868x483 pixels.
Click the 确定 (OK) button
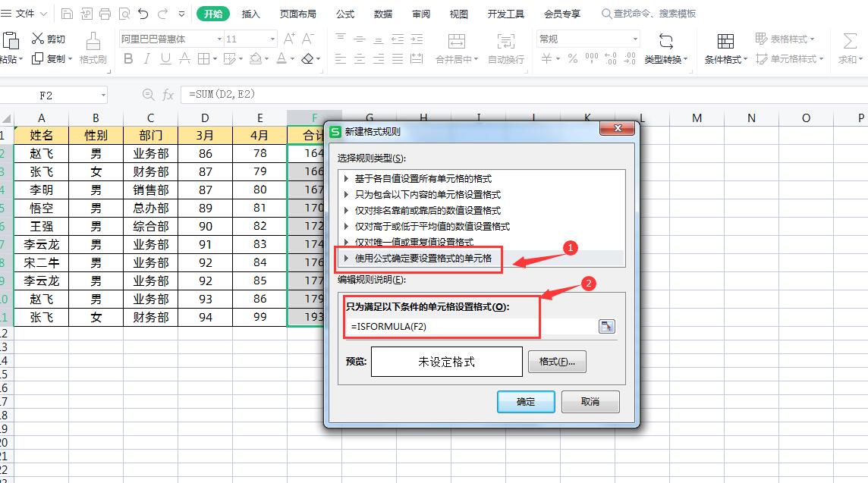point(525,402)
